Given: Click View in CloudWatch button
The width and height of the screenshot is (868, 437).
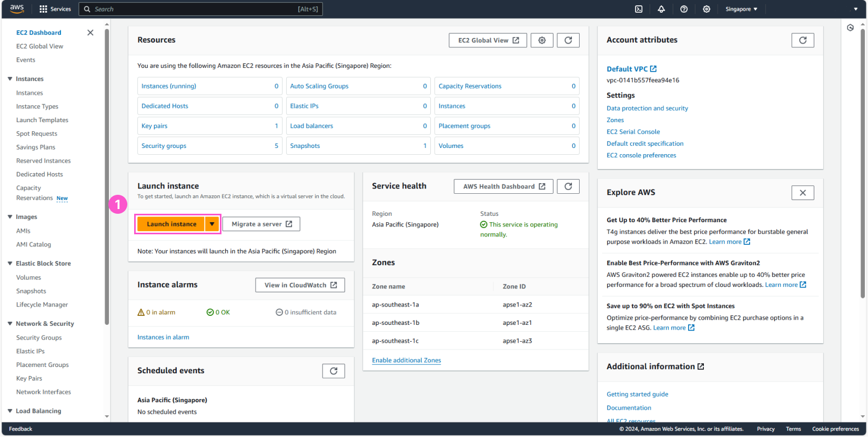Looking at the screenshot, I should (300, 285).
